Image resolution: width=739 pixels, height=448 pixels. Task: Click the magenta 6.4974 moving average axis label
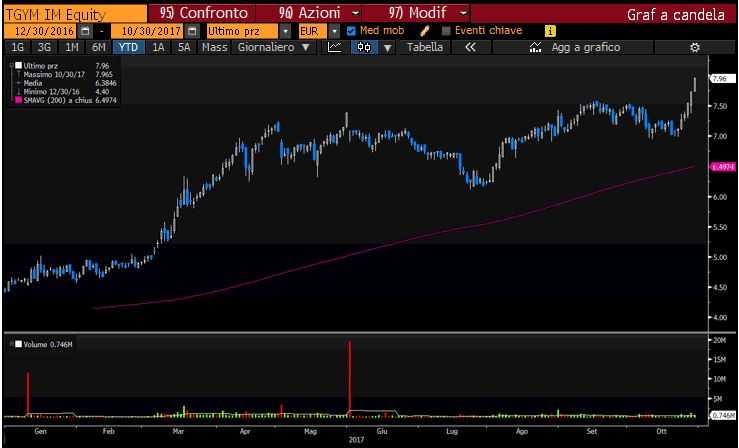coord(723,167)
